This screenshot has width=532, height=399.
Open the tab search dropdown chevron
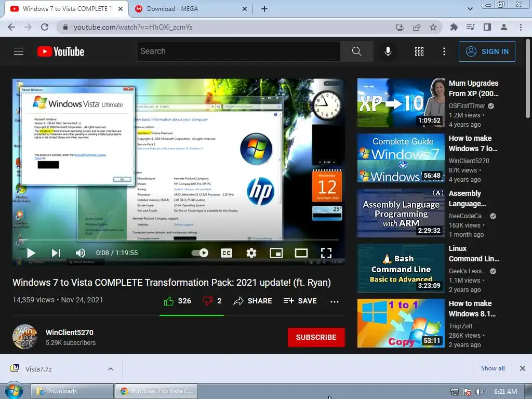pos(470,9)
